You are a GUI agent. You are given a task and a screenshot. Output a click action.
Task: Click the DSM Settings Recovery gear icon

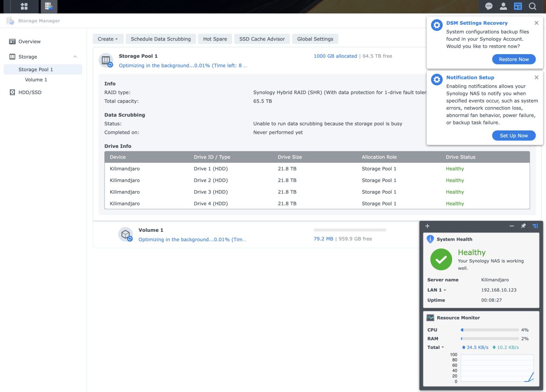(x=437, y=25)
